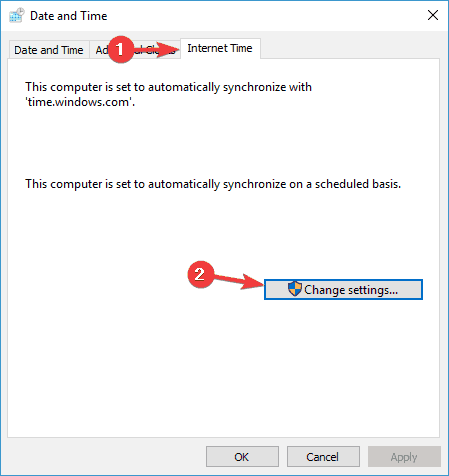Click the scheduled basis synchronization message

coord(213,184)
